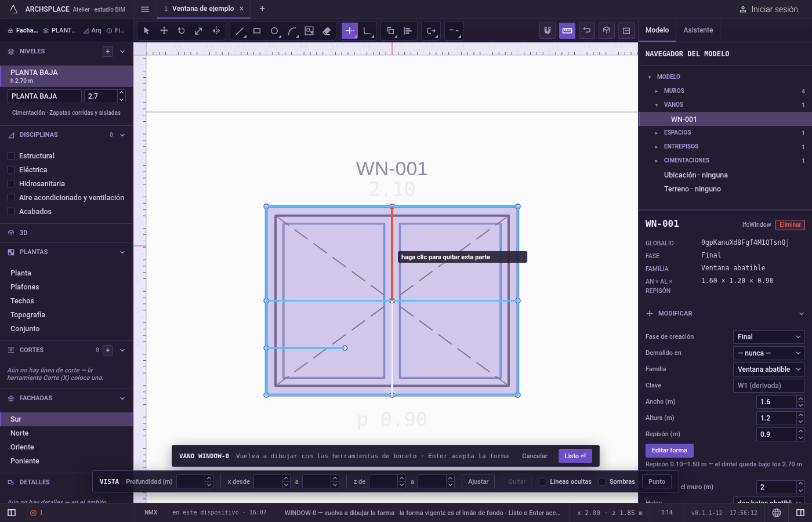Select the arrow pointer tool
Viewport: 812px width, 522px height.
click(147, 31)
